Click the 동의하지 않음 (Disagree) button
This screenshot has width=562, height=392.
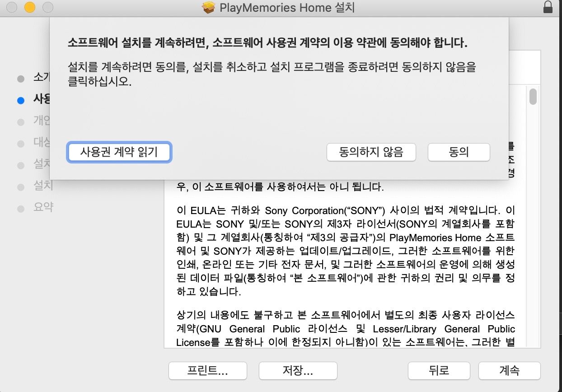pyautogui.click(x=371, y=152)
